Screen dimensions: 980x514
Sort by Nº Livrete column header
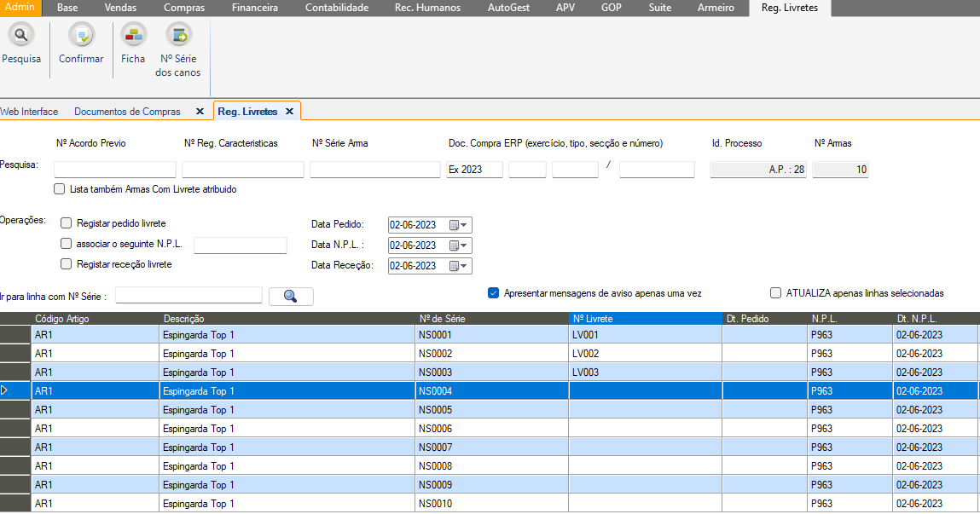click(645, 319)
